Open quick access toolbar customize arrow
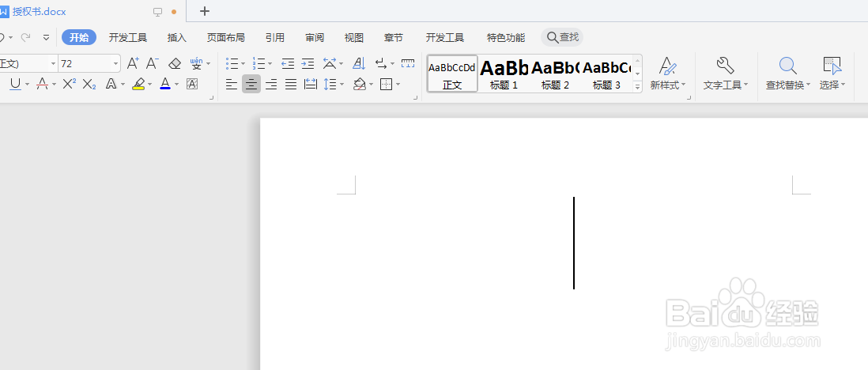 click(46, 38)
